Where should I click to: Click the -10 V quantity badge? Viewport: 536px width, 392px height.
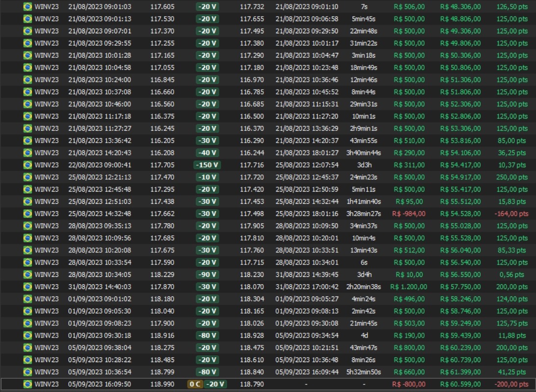click(x=207, y=177)
